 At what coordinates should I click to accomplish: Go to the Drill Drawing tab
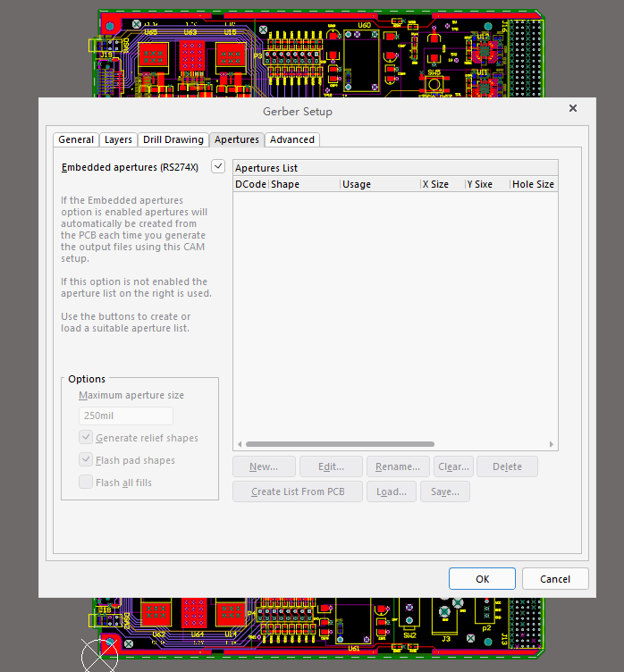pos(173,139)
